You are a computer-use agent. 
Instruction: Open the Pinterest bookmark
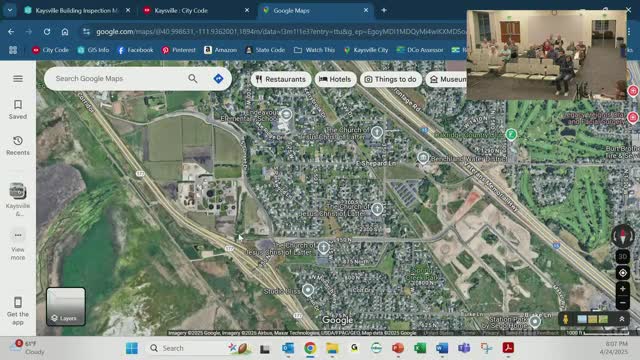[x=179, y=50]
